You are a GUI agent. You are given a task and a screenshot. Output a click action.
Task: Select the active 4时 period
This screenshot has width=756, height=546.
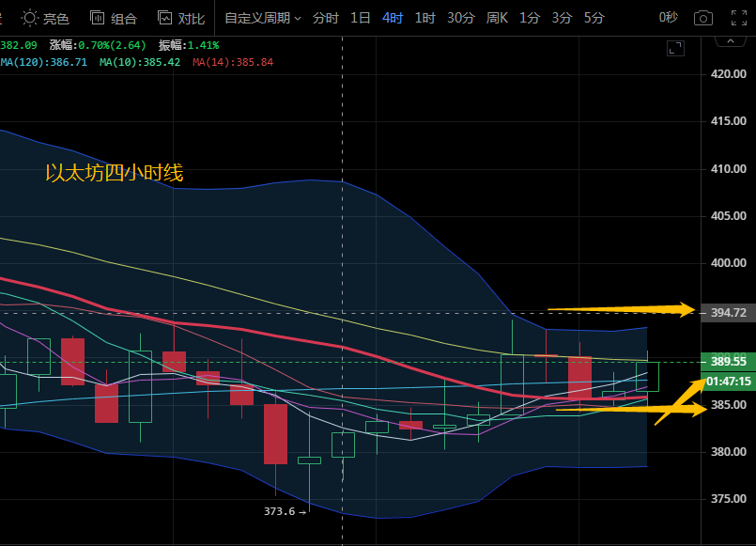[393, 18]
